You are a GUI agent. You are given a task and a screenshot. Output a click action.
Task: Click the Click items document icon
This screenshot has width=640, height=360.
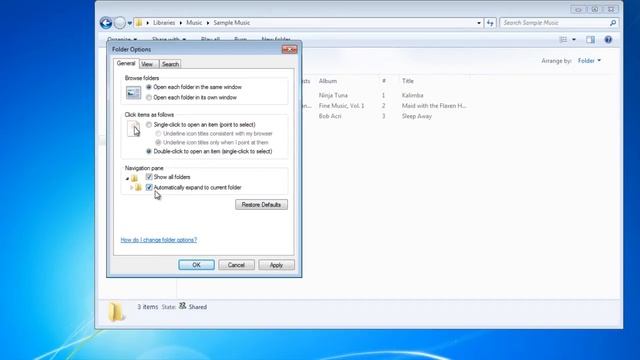coord(133,129)
